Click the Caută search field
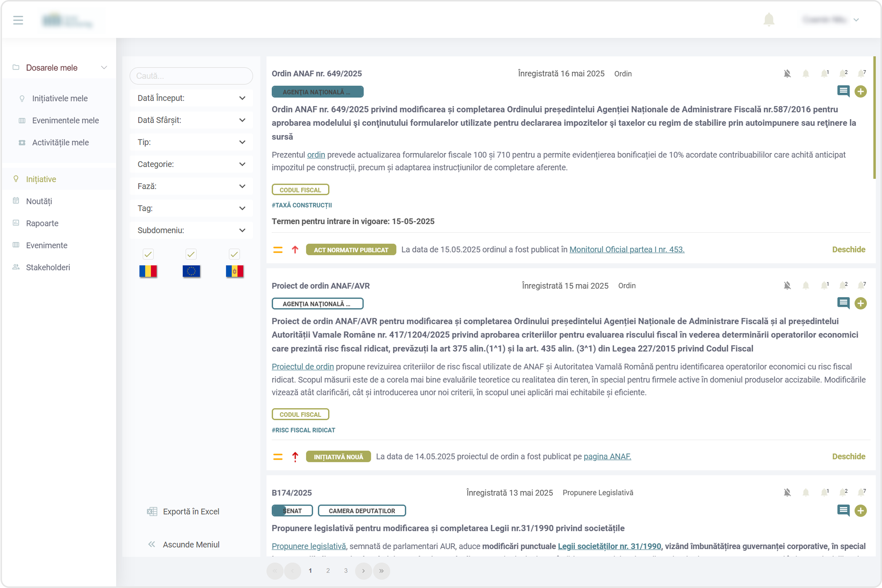This screenshot has height=588, width=882. (191, 76)
